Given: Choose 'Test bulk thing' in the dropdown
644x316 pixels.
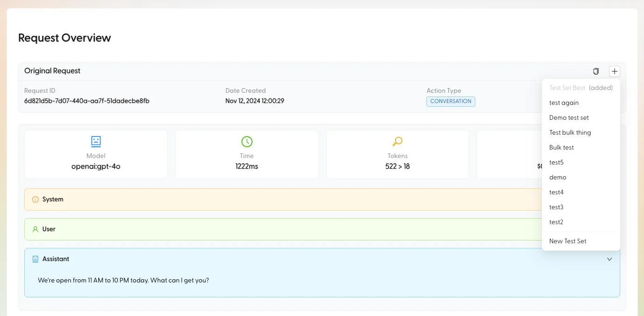Looking at the screenshot, I should click(x=569, y=132).
